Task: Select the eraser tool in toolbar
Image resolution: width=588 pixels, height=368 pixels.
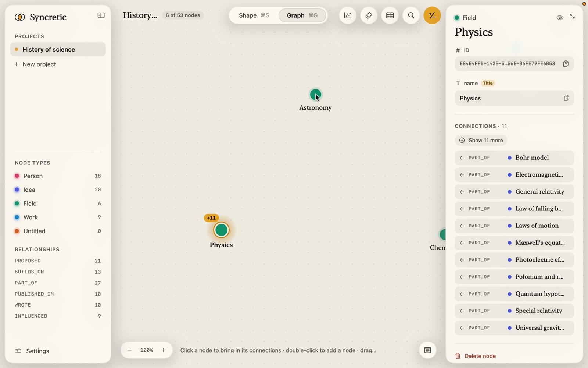Action: [369, 15]
